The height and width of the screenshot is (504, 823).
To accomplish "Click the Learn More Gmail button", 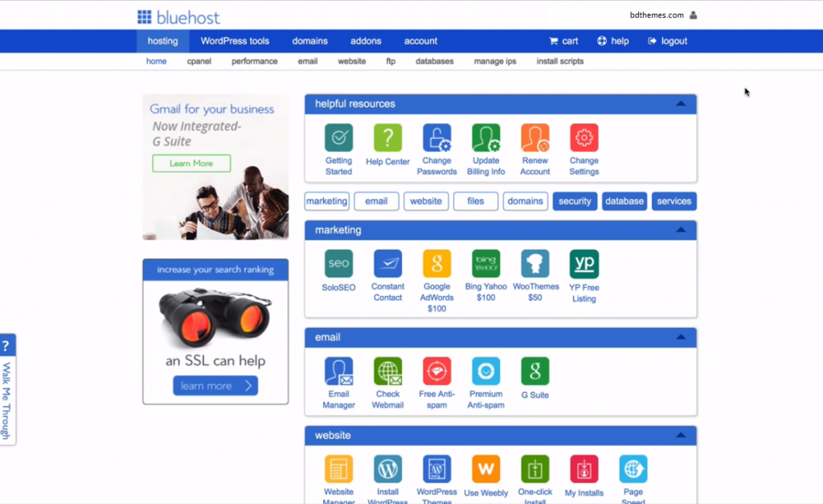I will click(191, 163).
